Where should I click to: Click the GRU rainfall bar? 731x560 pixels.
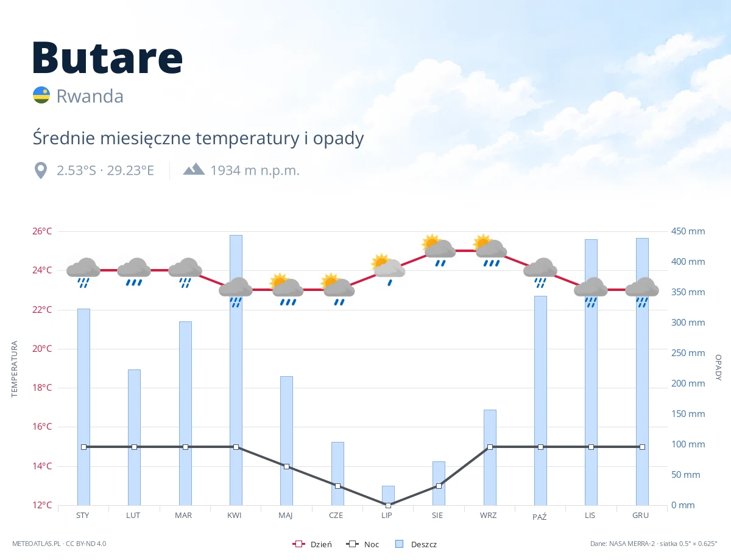[642, 371]
